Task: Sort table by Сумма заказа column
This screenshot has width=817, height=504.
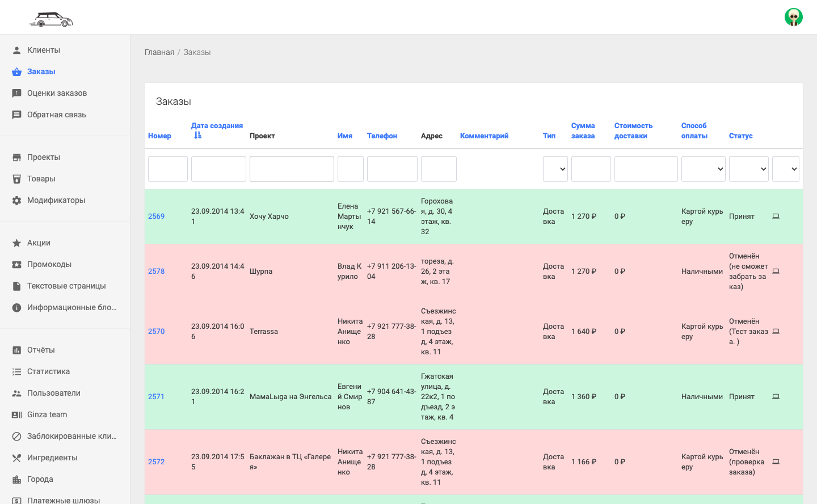Action: pos(583,130)
